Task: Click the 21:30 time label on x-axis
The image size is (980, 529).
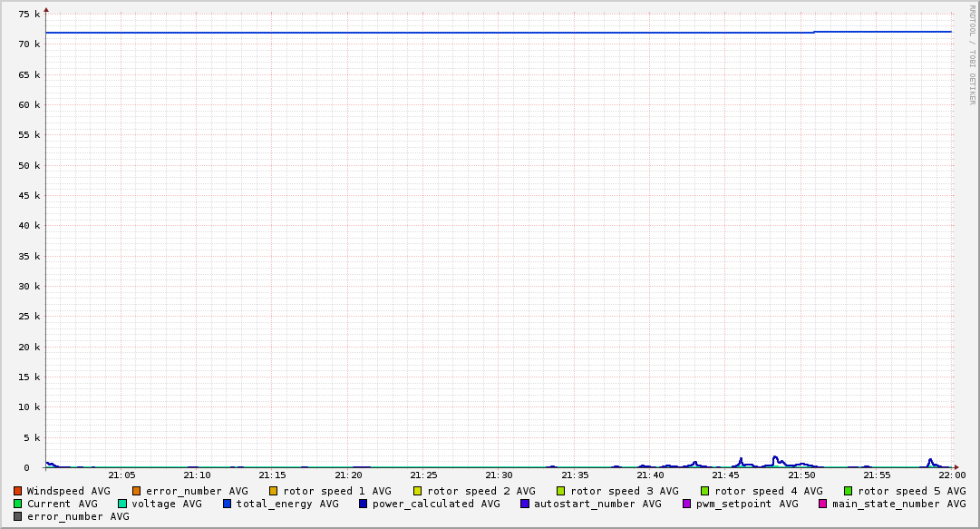Action: (499, 475)
